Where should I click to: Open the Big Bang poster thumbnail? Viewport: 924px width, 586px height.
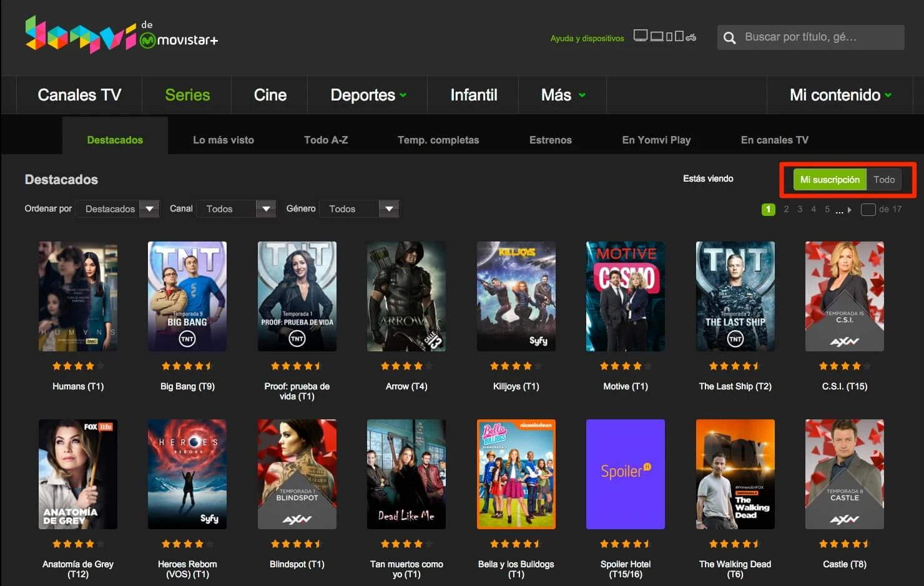coord(187,296)
